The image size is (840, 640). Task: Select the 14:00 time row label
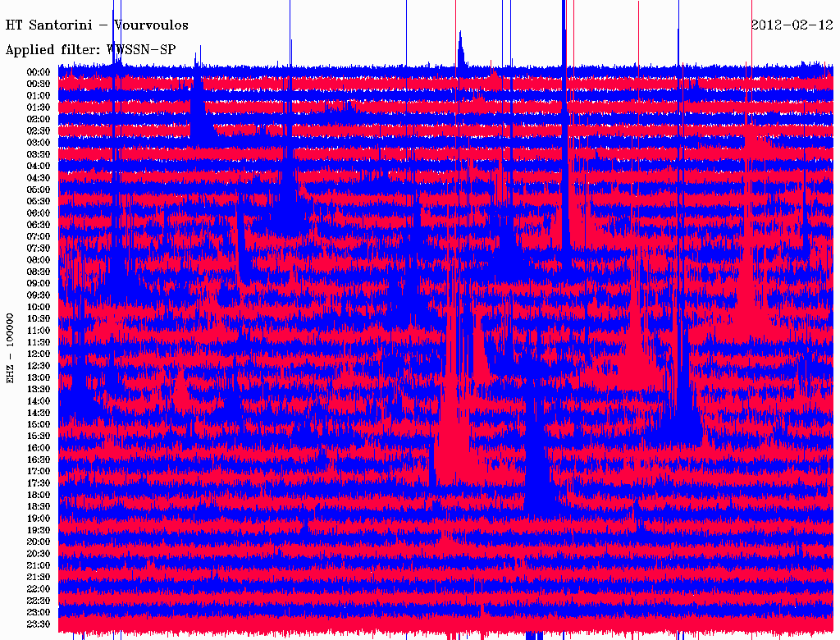click(39, 401)
